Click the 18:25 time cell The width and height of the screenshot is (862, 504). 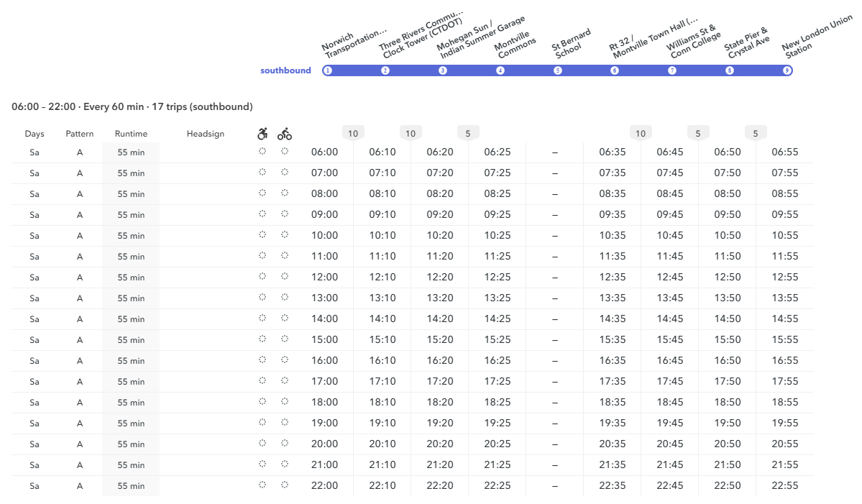click(x=498, y=403)
